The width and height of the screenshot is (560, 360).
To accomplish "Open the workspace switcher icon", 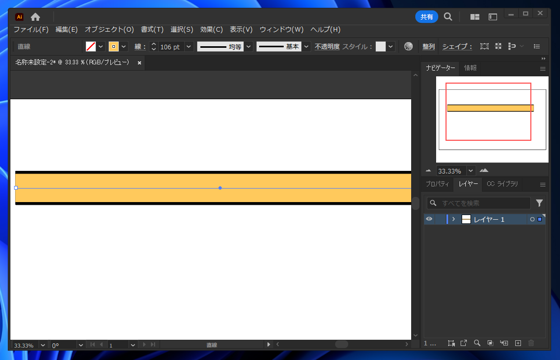I will [493, 17].
